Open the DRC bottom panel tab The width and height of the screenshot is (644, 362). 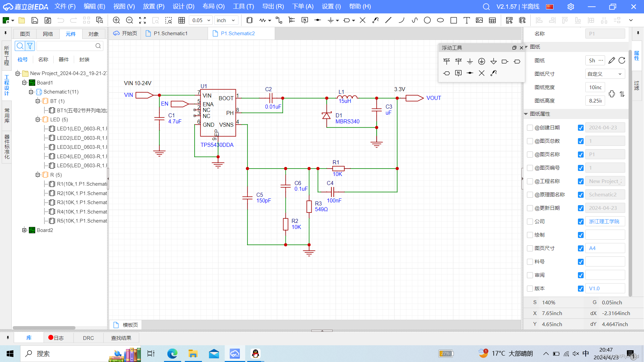pos(88,338)
